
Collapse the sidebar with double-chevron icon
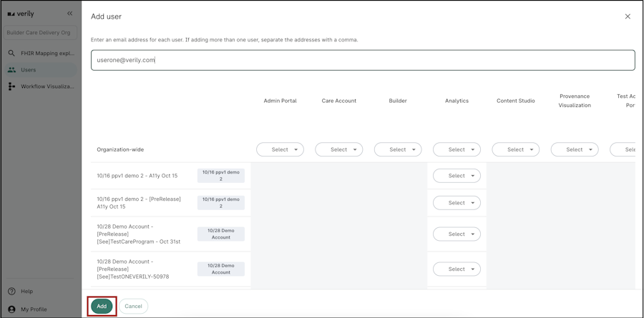click(69, 14)
